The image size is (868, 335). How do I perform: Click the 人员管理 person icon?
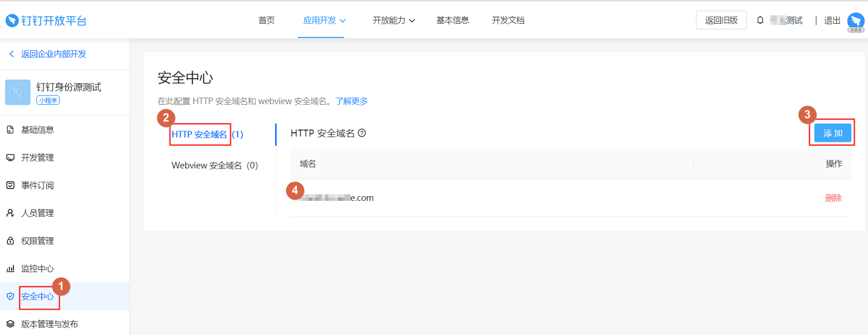[x=10, y=213]
